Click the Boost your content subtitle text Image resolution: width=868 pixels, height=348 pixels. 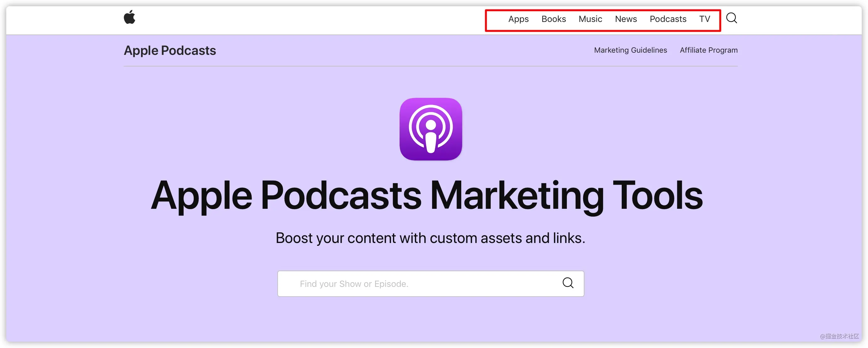430,238
